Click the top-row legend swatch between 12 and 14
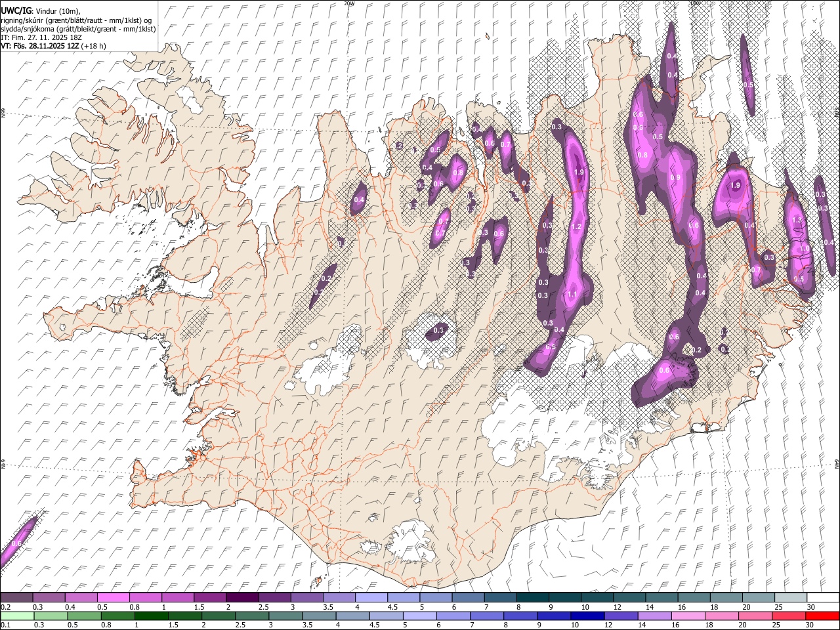Image resolution: width=840 pixels, height=630 pixels. coord(628,598)
